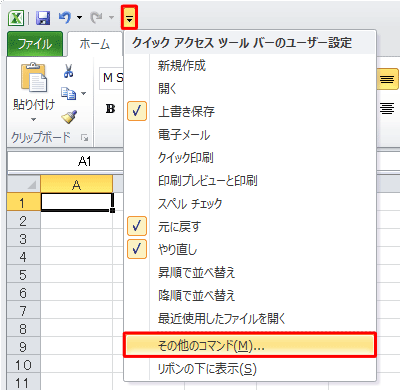Image resolution: width=400 pixels, height=390 pixels.
Task: Click the Cut scissors icon
Action: [69, 71]
